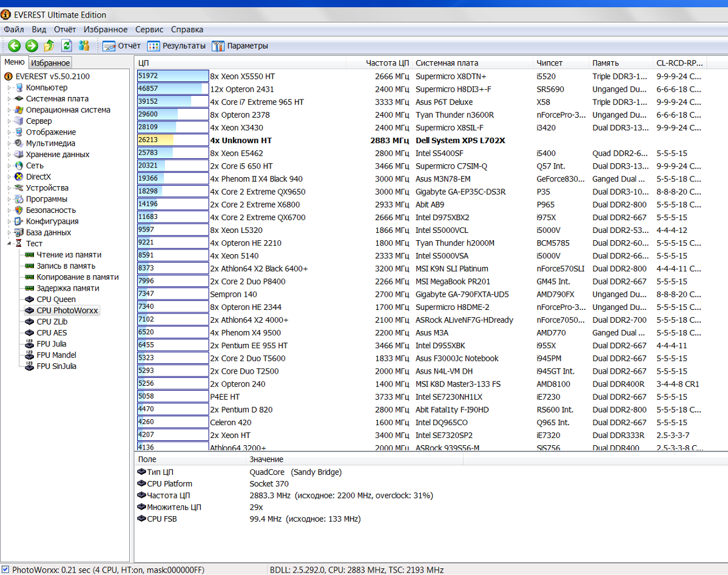Viewport: 728px width, 575px height.
Task: Sort by the ЦП column header
Action: (240, 62)
